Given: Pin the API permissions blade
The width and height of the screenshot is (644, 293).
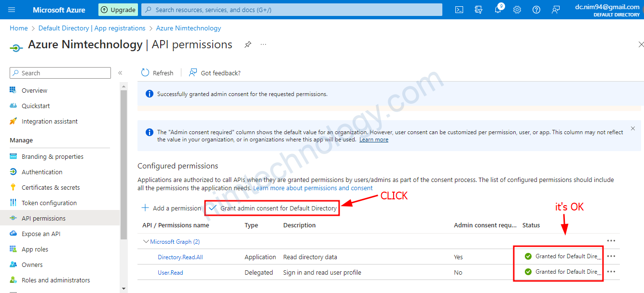Looking at the screenshot, I should tap(247, 44).
